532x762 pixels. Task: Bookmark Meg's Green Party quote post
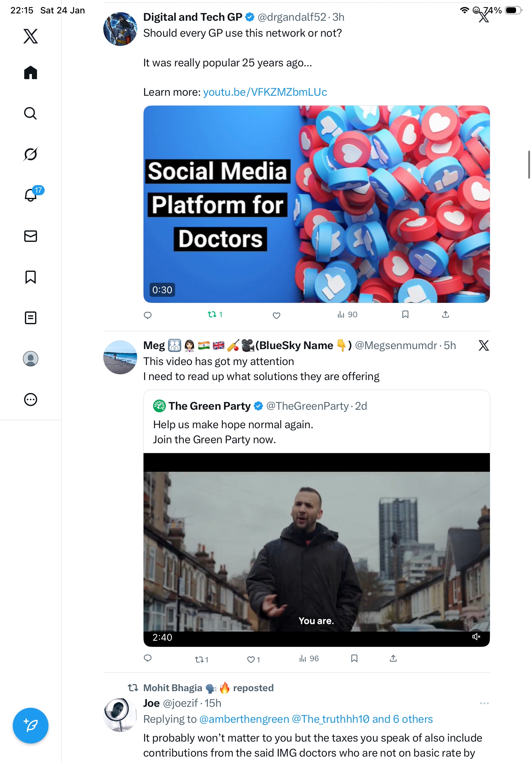click(x=354, y=658)
